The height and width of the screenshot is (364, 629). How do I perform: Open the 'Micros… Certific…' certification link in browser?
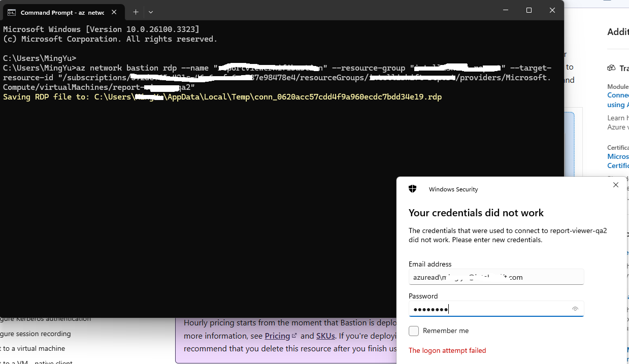pos(618,161)
